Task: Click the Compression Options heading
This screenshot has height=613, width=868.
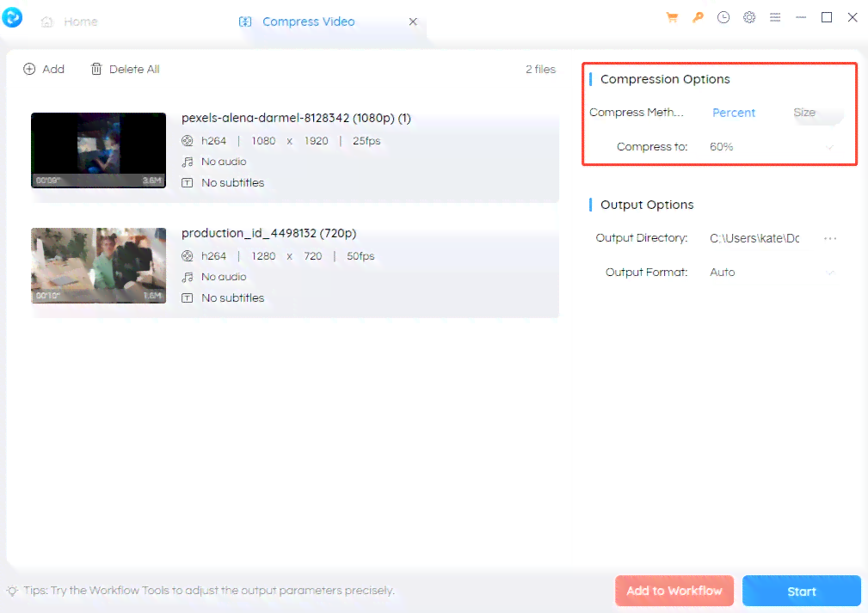Action: pos(665,79)
